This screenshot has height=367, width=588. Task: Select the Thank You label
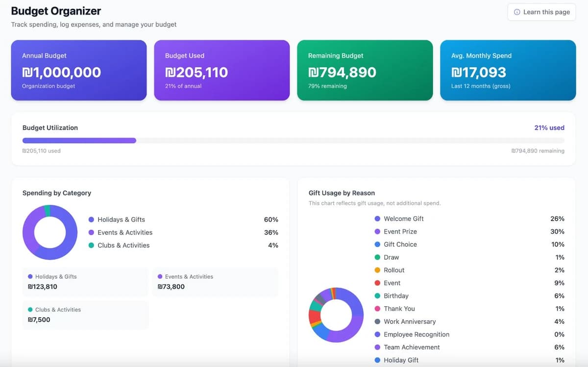399,308
